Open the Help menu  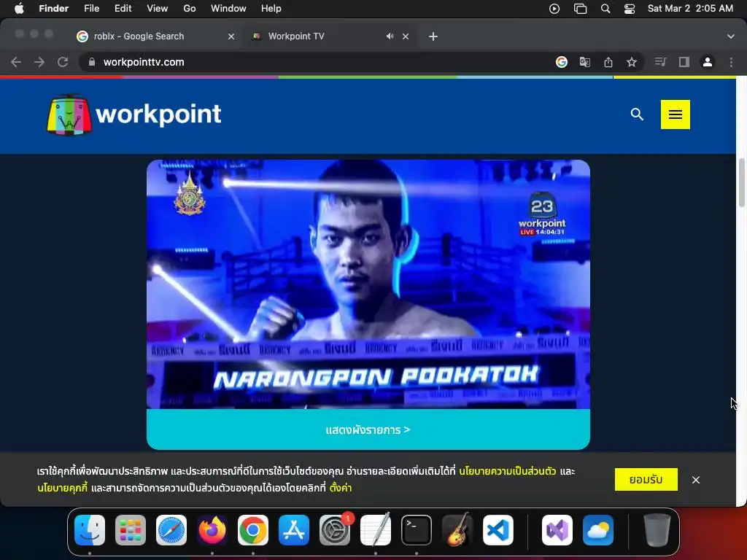[271, 8]
